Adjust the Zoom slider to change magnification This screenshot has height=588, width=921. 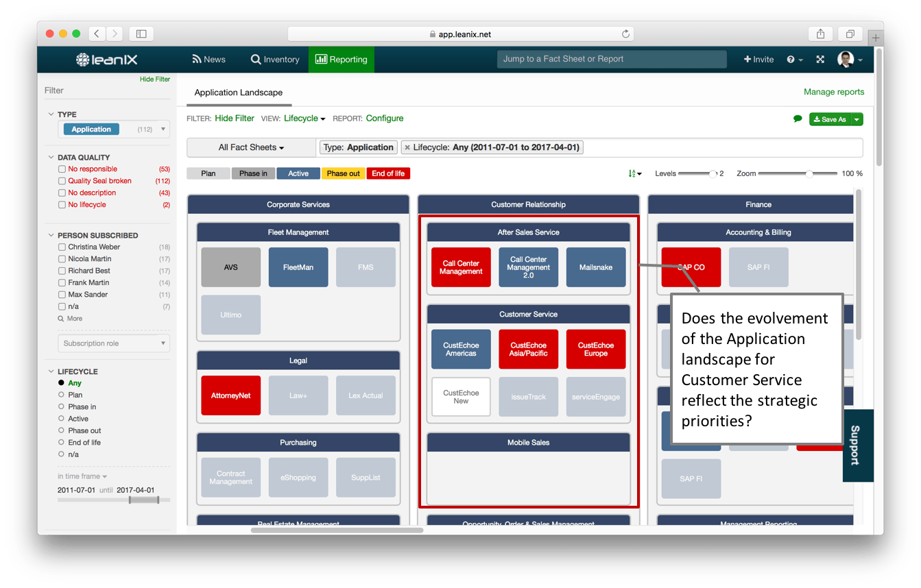coord(809,173)
